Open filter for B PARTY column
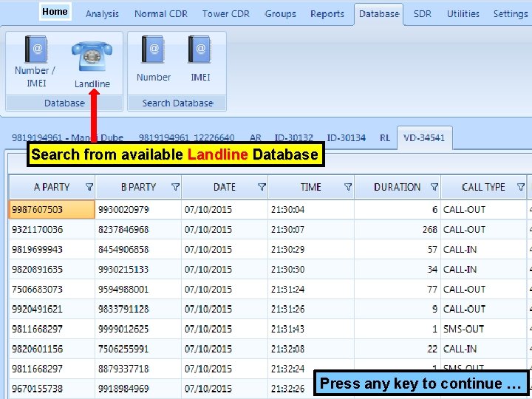Viewport: 532px width, 399px height. pyautogui.click(x=175, y=187)
